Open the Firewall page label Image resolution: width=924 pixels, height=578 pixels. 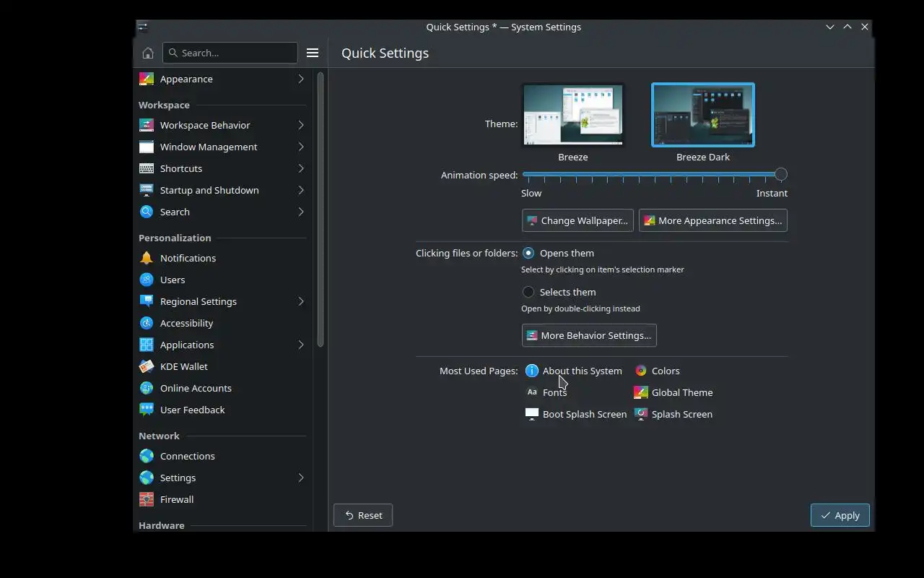tap(177, 499)
